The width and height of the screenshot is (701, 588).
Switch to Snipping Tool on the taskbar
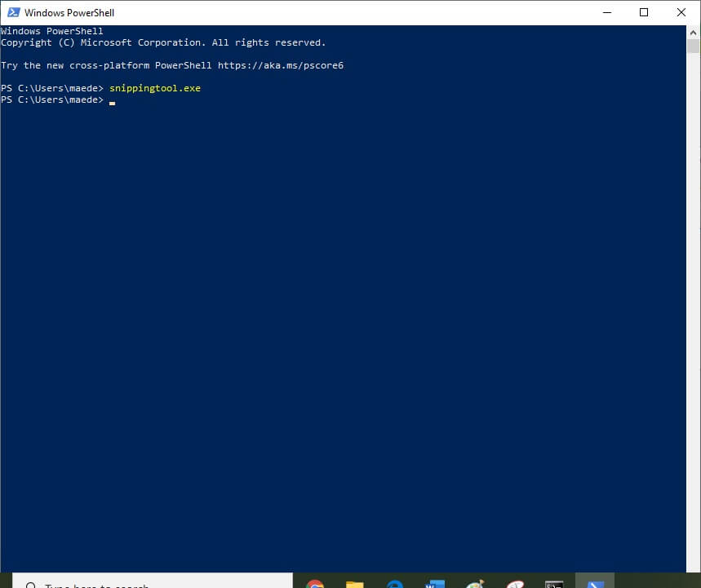tap(514, 584)
